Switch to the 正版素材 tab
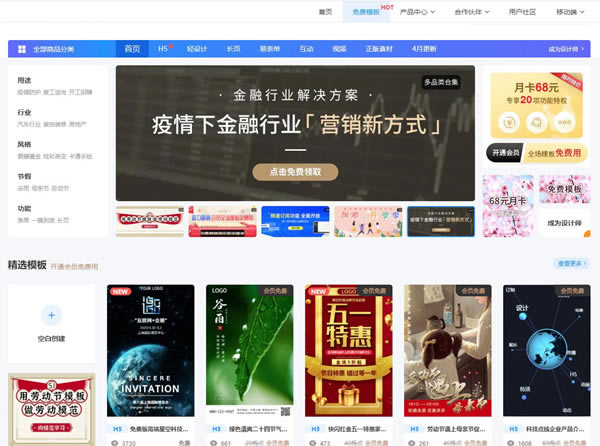600x446 pixels. [x=379, y=49]
